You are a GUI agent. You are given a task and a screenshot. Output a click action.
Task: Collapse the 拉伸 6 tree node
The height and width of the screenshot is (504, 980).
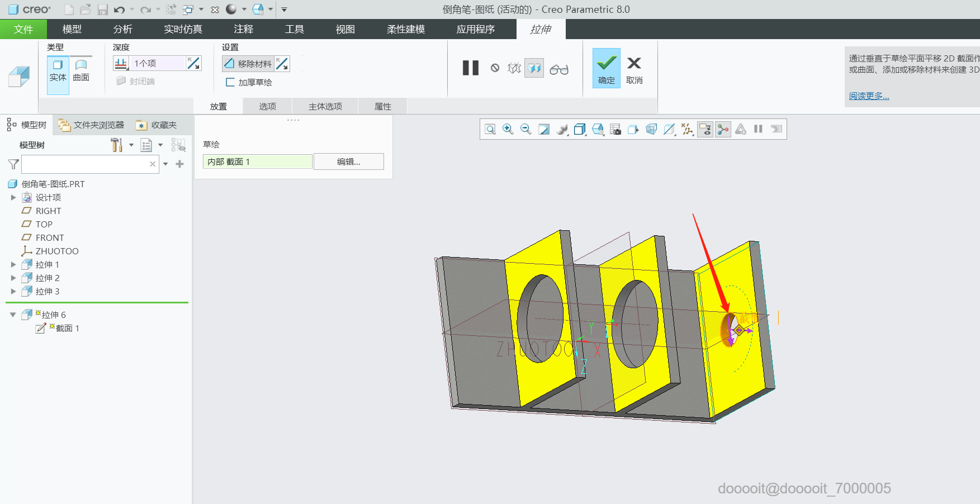coord(13,315)
